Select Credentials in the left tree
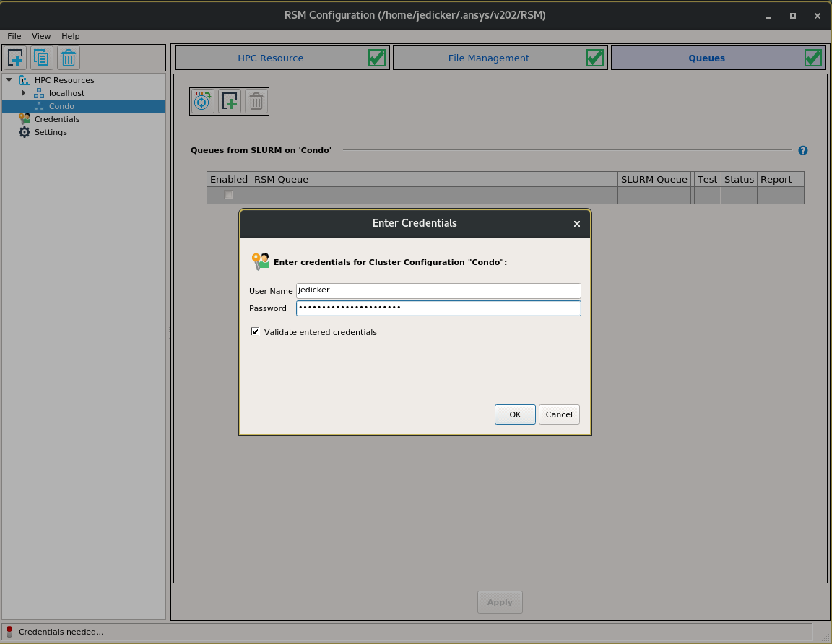Image resolution: width=832 pixels, height=644 pixels. click(x=57, y=119)
